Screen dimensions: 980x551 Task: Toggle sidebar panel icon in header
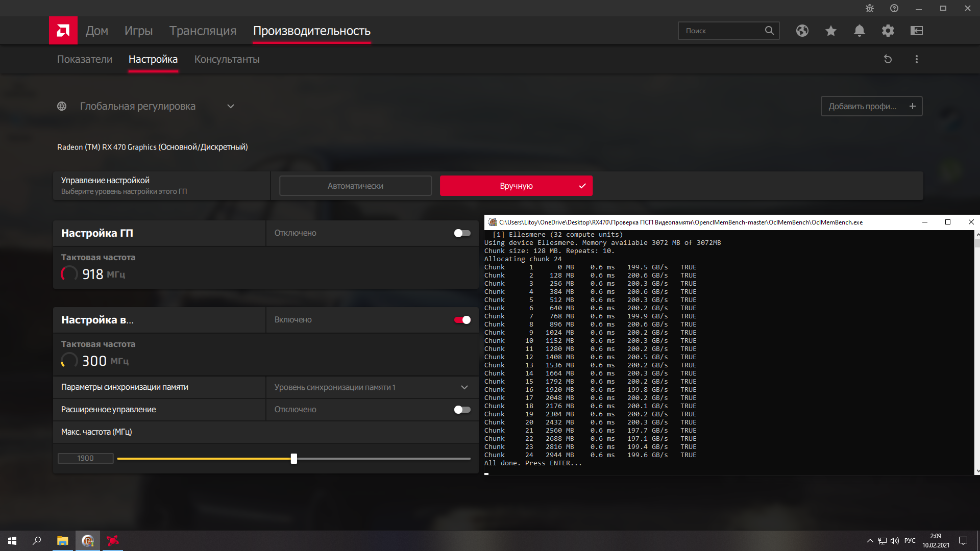pos(916,31)
